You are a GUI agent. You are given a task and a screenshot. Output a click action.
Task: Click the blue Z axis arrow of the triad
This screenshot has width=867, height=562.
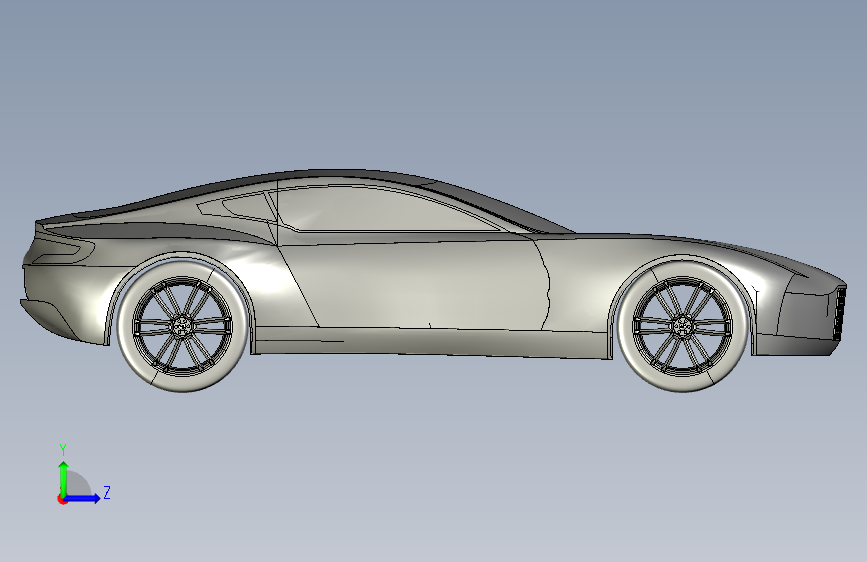point(83,498)
